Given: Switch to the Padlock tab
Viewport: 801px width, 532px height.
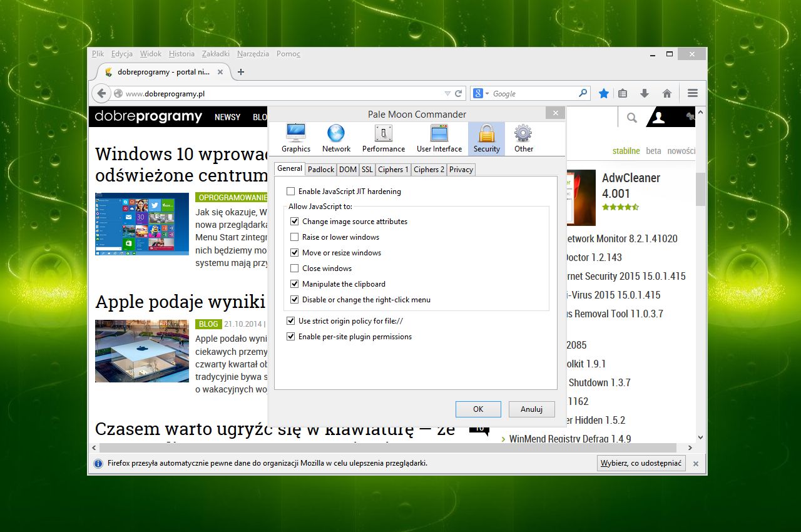Looking at the screenshot, I should click(x=321, y=170).
